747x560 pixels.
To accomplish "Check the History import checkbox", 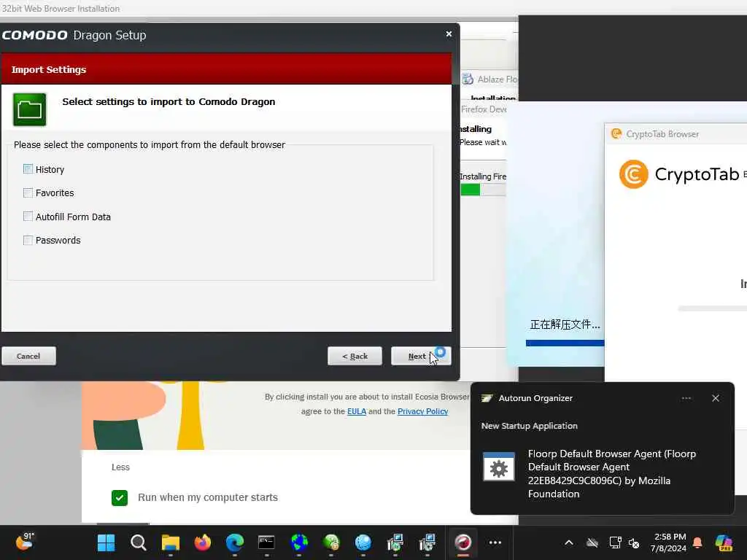I will point(28,169).
